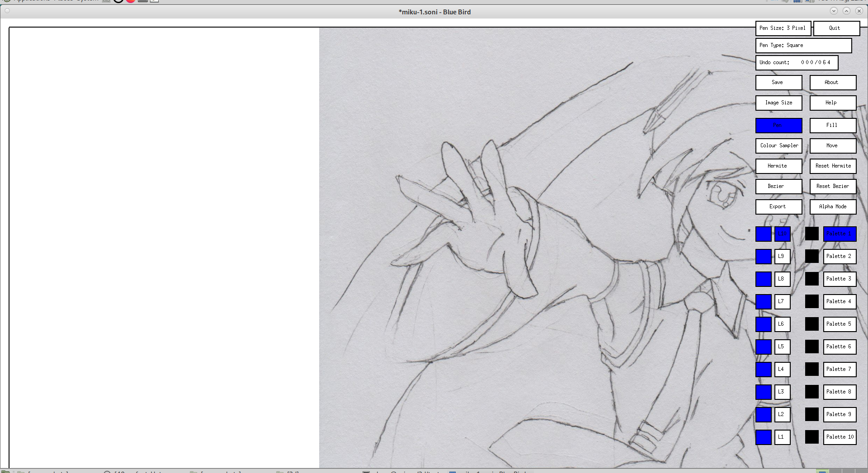Quit the Blue Bird application
Viewport: 868px width, 473px height.
pos(836,28)
